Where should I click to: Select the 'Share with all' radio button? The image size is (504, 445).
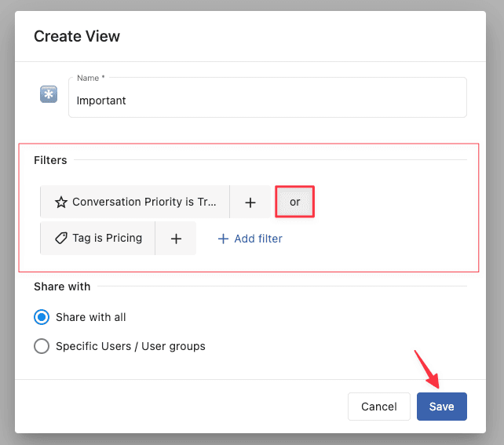point(42,317)
